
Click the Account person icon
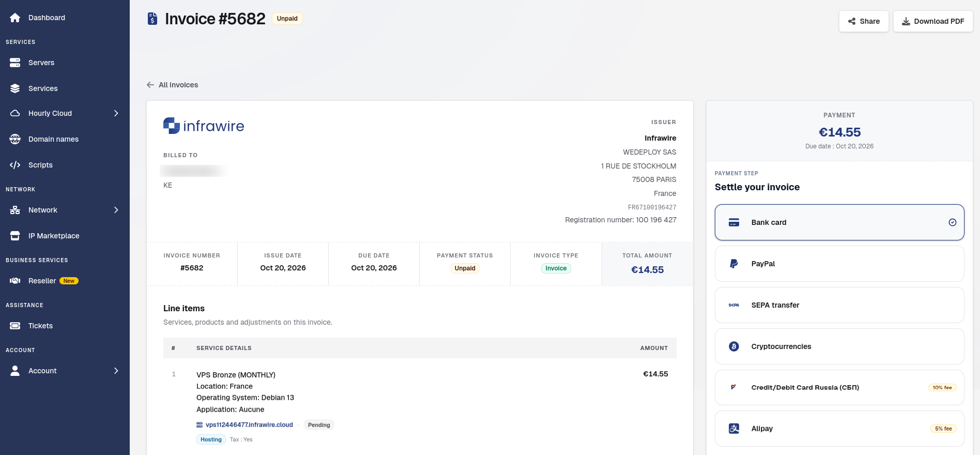15,371
